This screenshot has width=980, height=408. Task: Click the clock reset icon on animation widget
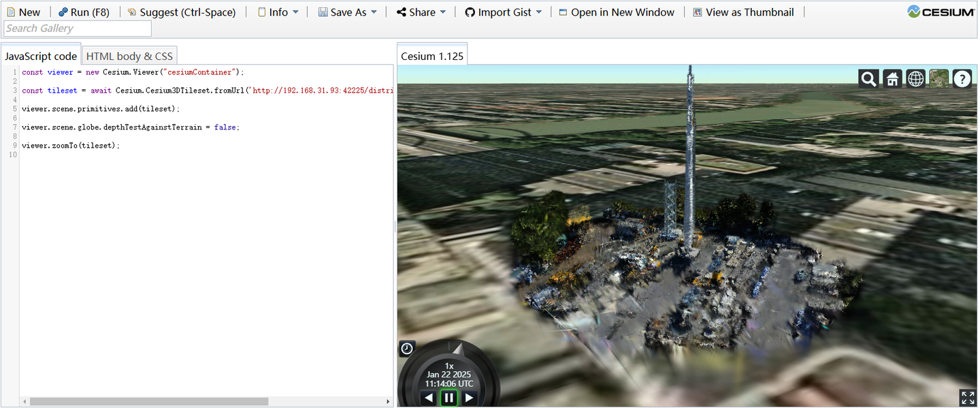pos(406,349)
